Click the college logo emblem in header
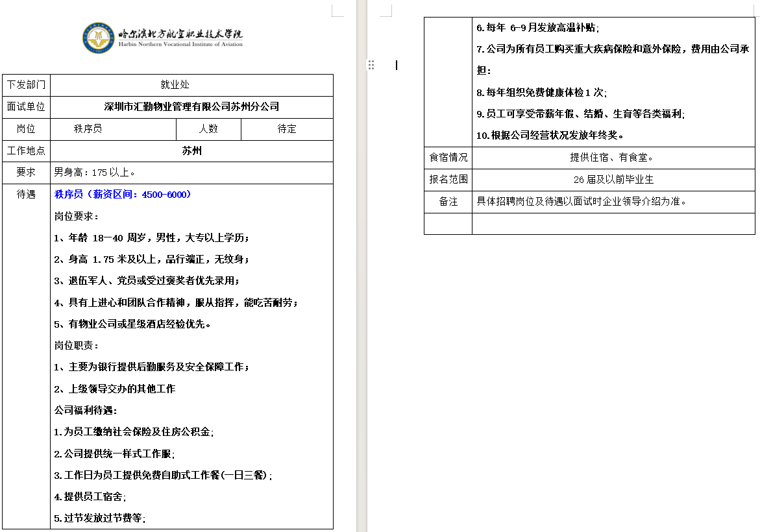This screenshot has width=760, height=532. point(99,38)
